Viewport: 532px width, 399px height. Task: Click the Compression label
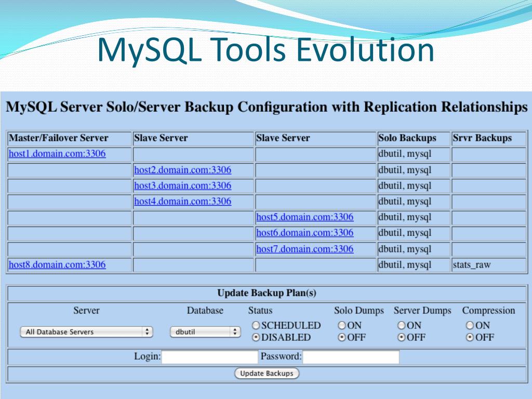(x=488, y=311)
